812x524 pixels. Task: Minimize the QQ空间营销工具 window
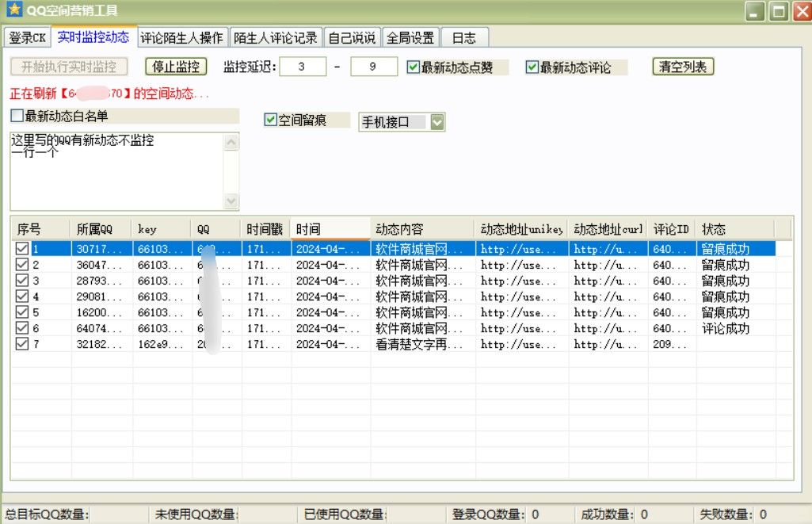click(755, 11)
